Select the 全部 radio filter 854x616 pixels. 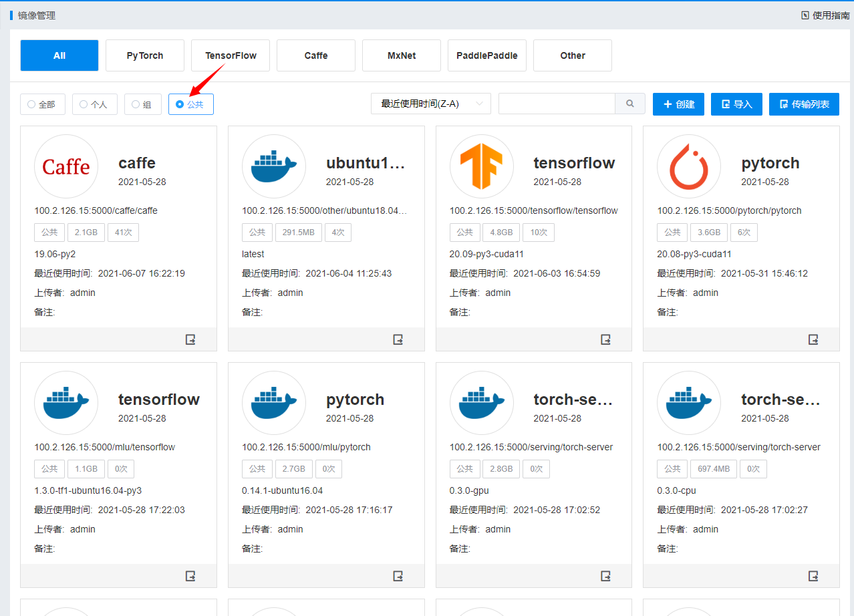[41, 104]
